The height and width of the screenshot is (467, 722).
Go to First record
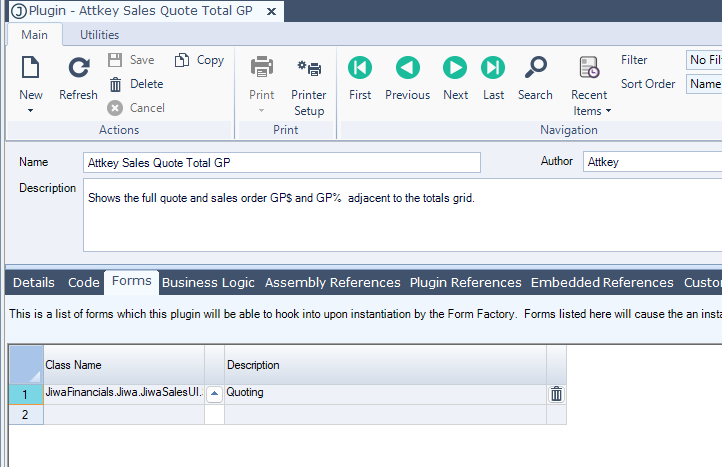[360, 78]
